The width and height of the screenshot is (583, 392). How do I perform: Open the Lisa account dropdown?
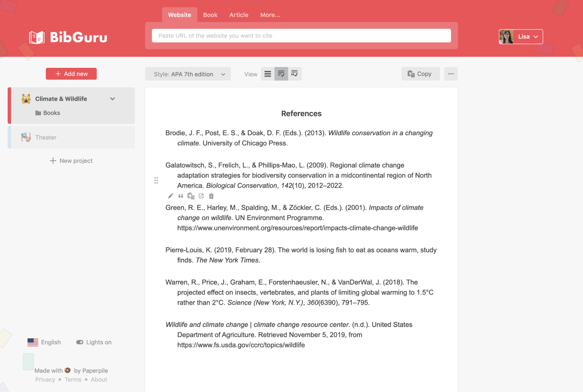click(x=521, y=37)
